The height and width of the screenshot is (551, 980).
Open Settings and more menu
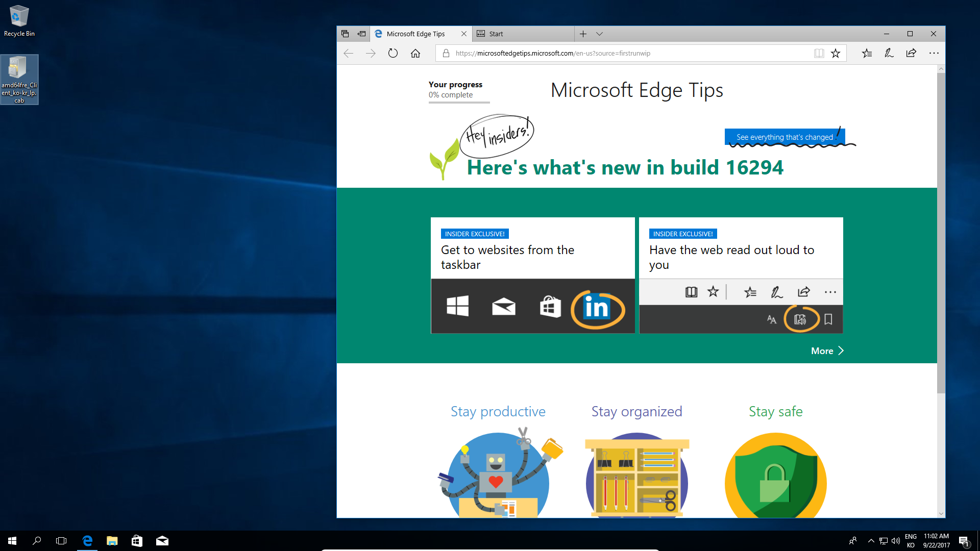point(934,53)
